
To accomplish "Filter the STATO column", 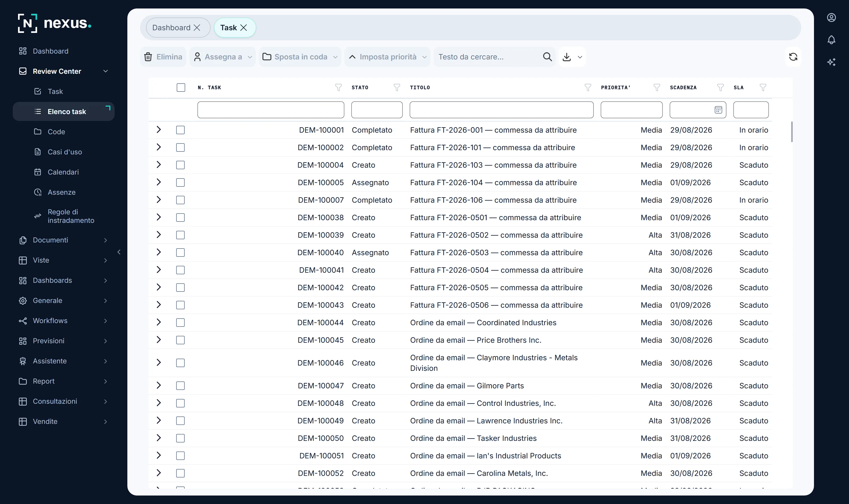I will tap(397, 88).
